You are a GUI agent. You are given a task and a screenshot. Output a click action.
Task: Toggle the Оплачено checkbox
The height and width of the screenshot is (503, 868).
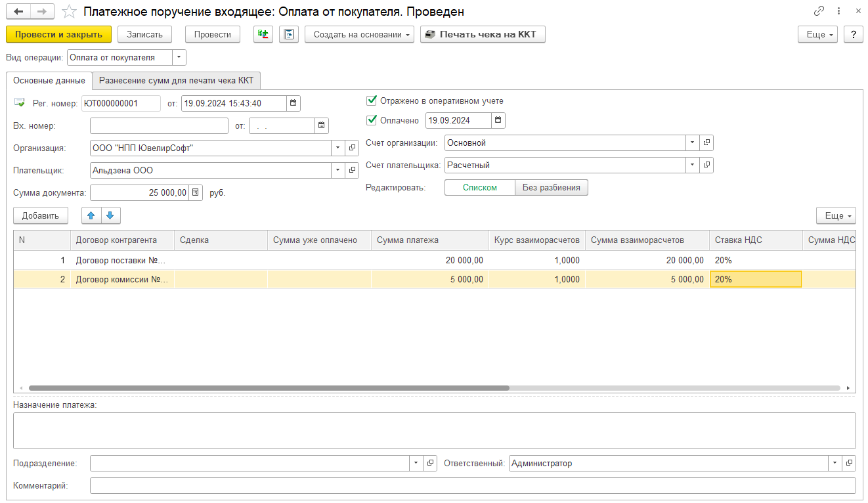pyautogui.click(x=372, y=120)
